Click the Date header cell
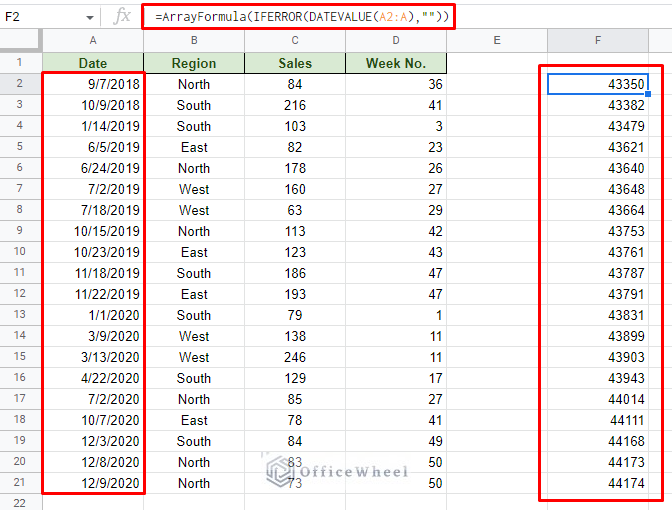The height and width of the screenshot is (510, 672). click(x=93, y=63)
